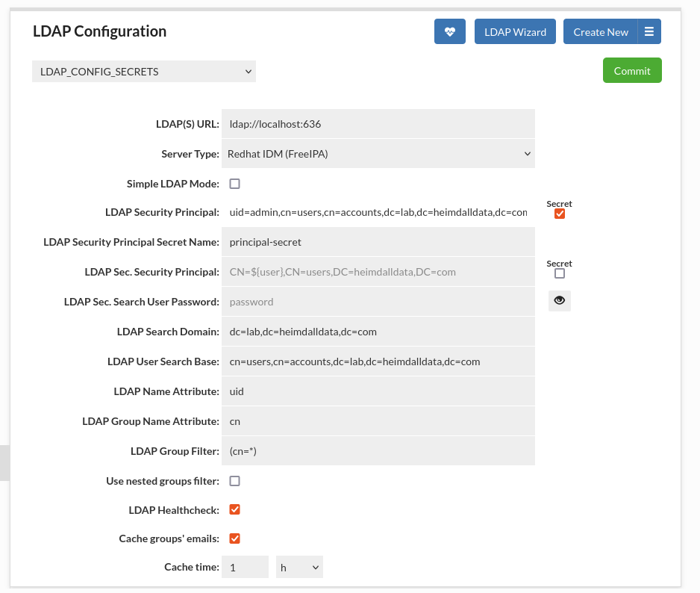This screenshot has height=593, width=700.
Task: Enable Simple LDAP Mode checkbox
Action: click(235, 184)
